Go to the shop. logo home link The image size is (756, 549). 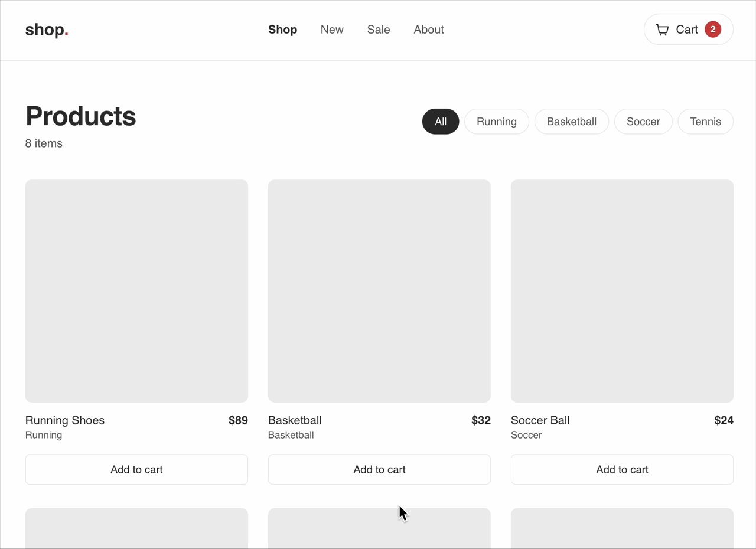[x=47, y=30]
